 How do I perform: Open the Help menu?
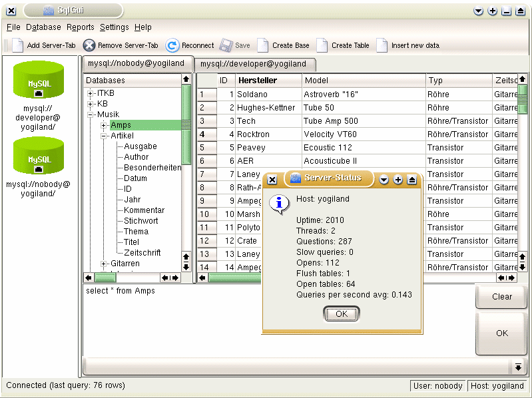point(143,27)
